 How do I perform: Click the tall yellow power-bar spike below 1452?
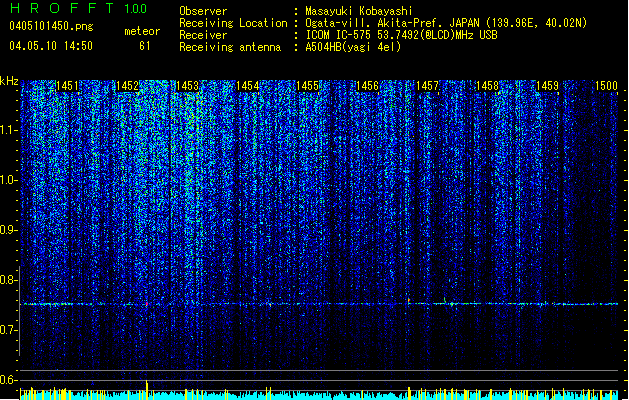[x=147, y=389]
